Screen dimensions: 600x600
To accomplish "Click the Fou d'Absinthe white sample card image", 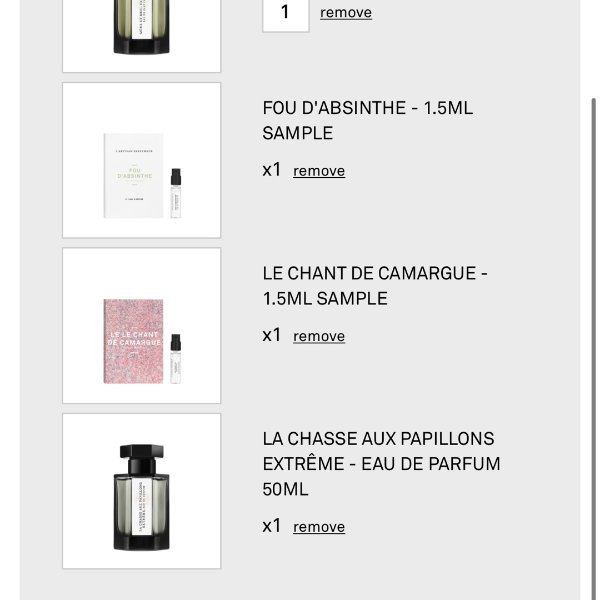I will coord(134,176).
